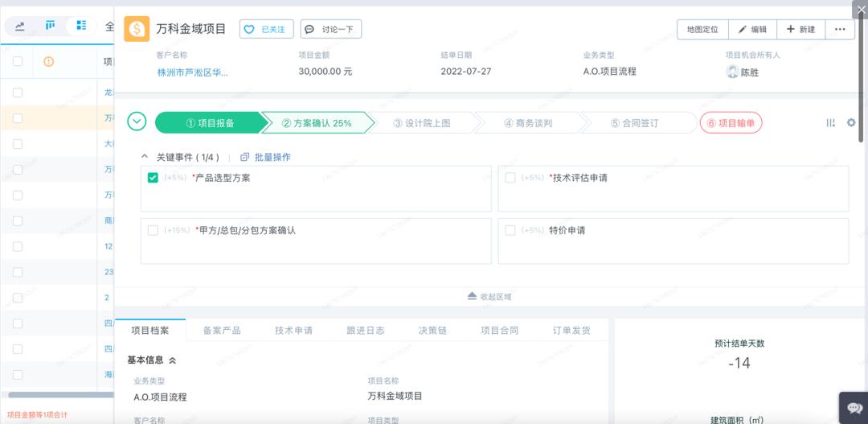Check 技术评估申请 checkbox
868x424 pixels.
(510, 178)
